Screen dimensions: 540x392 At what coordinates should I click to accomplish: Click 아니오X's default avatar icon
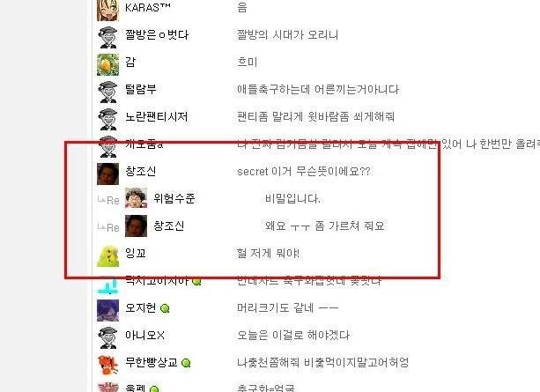click(107, 337)
